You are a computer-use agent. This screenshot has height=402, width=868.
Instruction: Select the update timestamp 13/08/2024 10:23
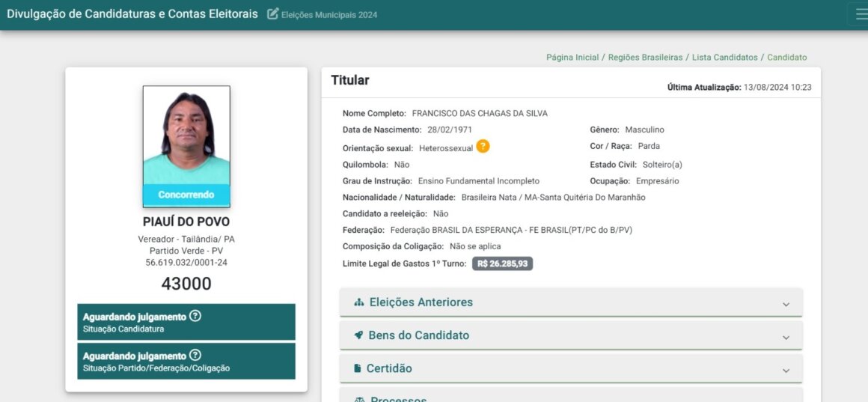[x=777, y=88]
